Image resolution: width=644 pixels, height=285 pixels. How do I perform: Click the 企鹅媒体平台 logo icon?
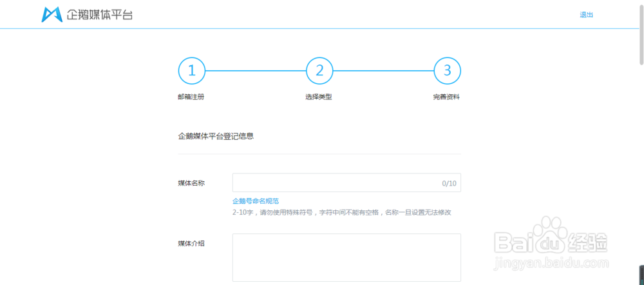click(52, 15)
